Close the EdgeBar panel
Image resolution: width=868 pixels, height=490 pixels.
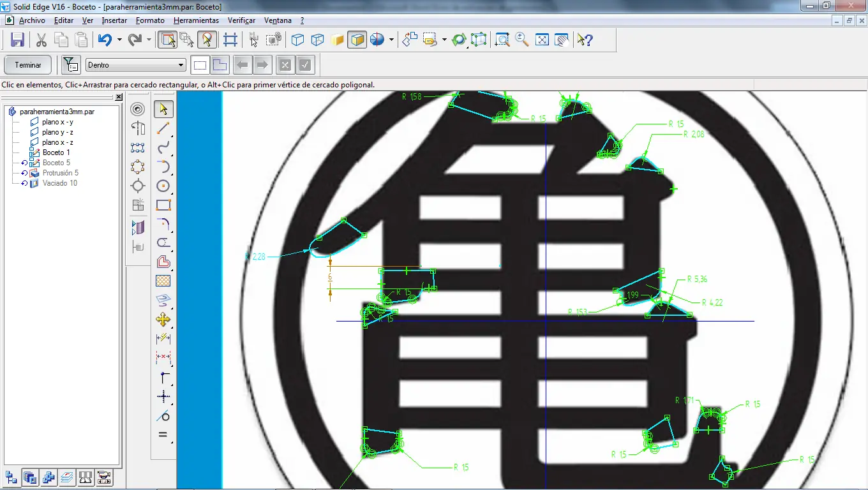[119, 97]
